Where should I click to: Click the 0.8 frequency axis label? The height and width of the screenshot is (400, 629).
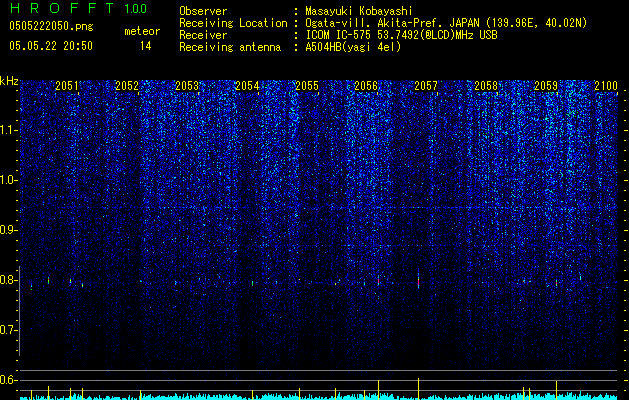[x=8, y=280]
